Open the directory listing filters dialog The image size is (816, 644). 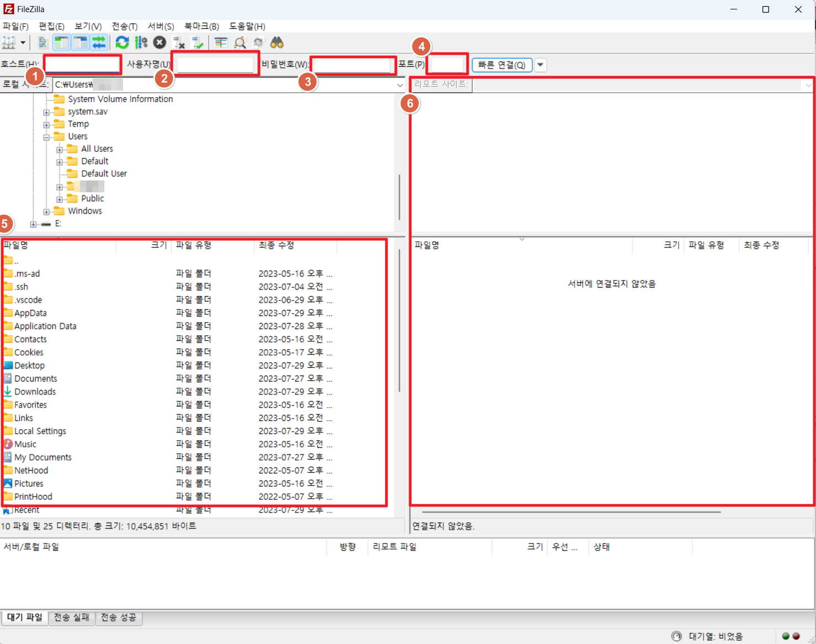pos(221,43)
